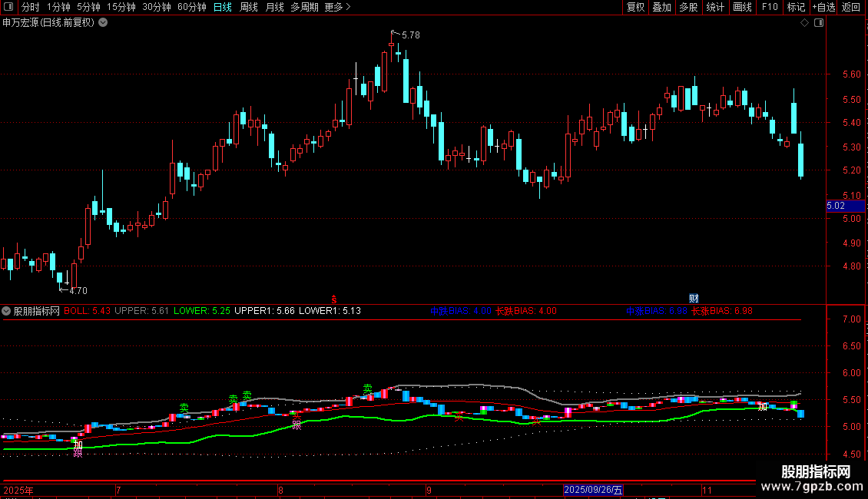Click the red $ marker on chart
The image size is (868, 499).
pyautogui.click(x=334, y=299)
